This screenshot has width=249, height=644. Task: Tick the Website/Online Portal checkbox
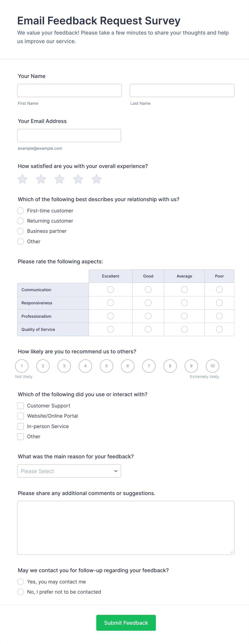click(21, 416)
